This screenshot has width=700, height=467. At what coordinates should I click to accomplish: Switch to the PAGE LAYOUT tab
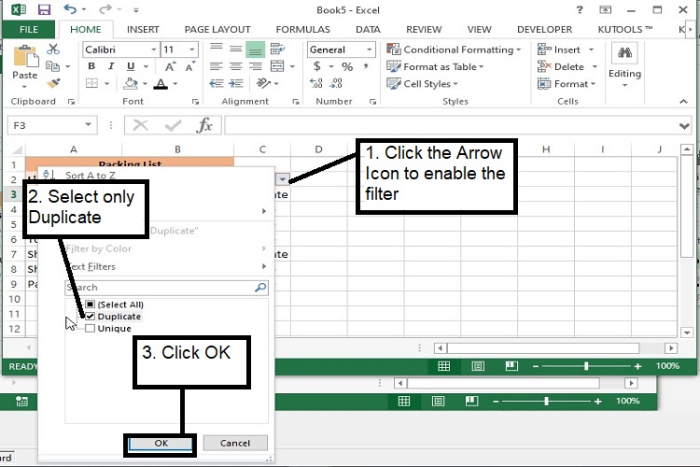click(217, 29)
